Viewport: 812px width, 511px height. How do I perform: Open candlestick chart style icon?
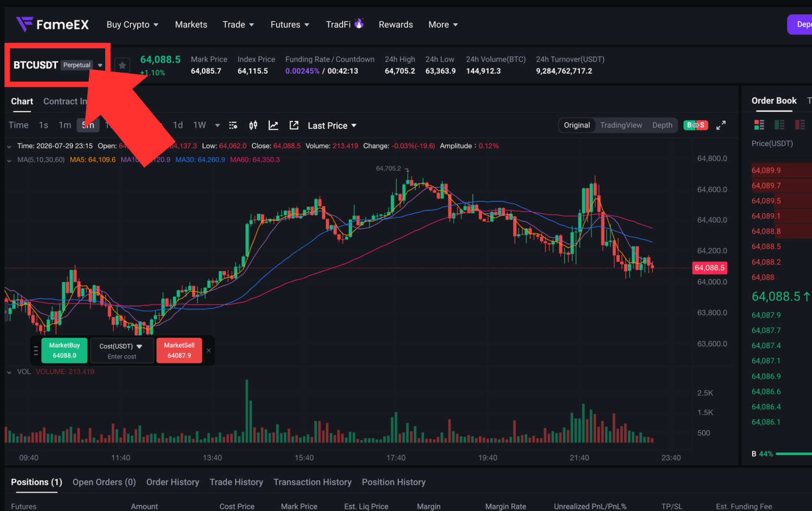[253, 125]
